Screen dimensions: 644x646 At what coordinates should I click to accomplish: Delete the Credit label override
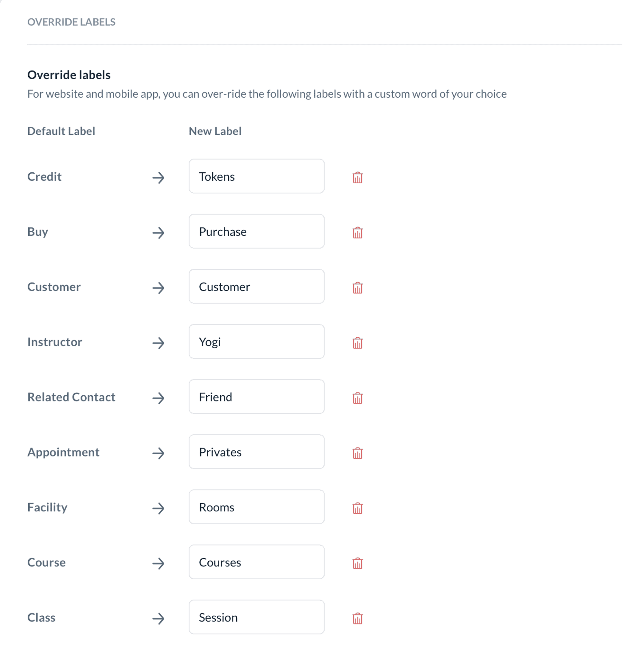tap(357, 177)
